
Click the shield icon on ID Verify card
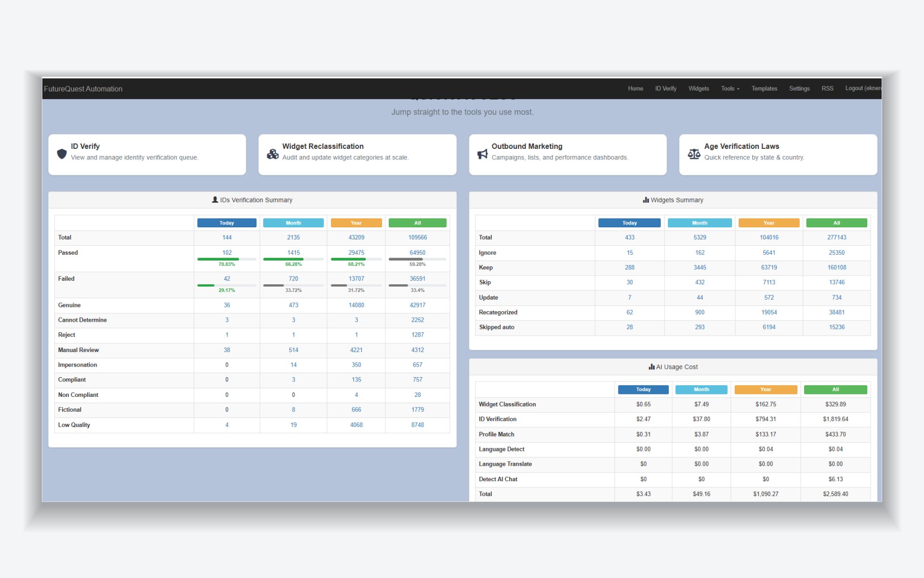click(62, 154)
